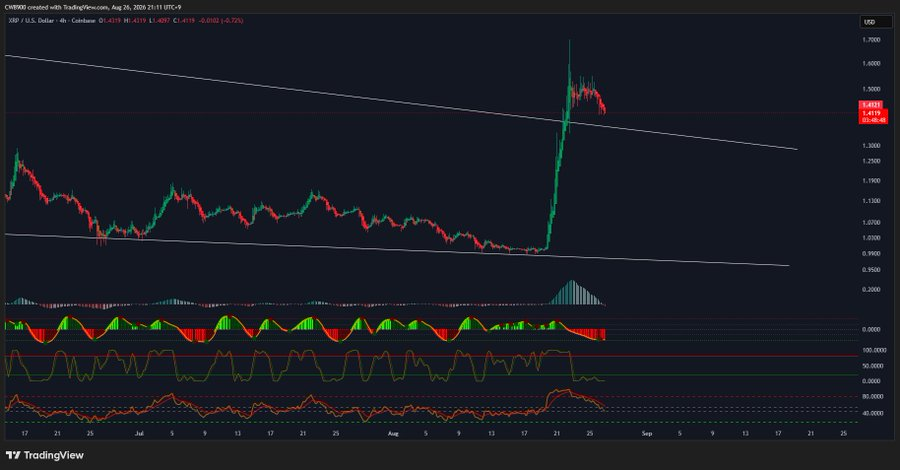Click the 1.2500 price axis label
This screenshot has width=900, height=470.
click(871, 161)
